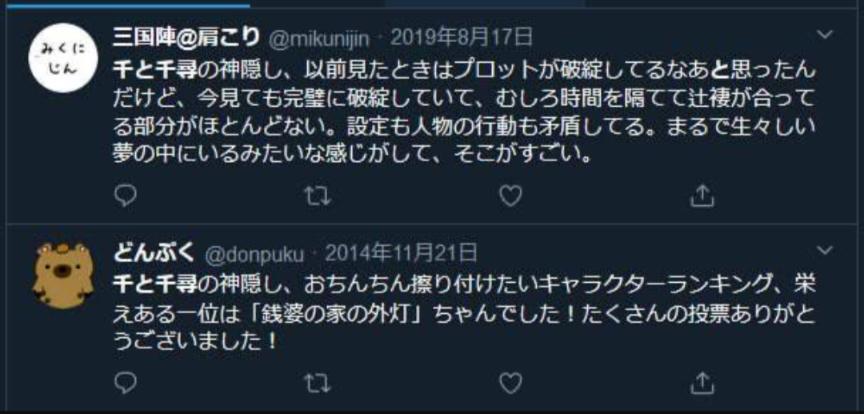This screenshot has width=864, height=414.
Task: Open the @mikunijin handle link
Action: 318,39
